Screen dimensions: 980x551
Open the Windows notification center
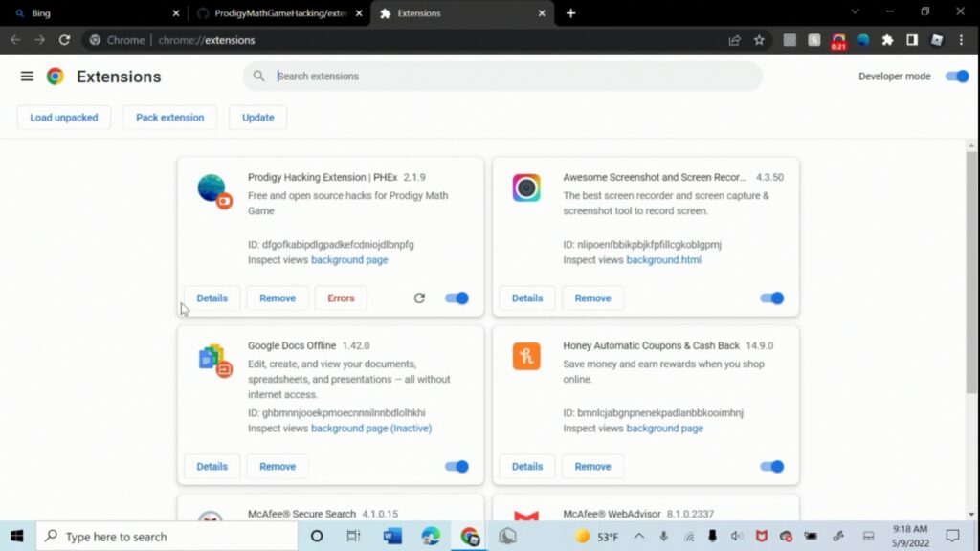pyautogui.click(x=952, y=536)
